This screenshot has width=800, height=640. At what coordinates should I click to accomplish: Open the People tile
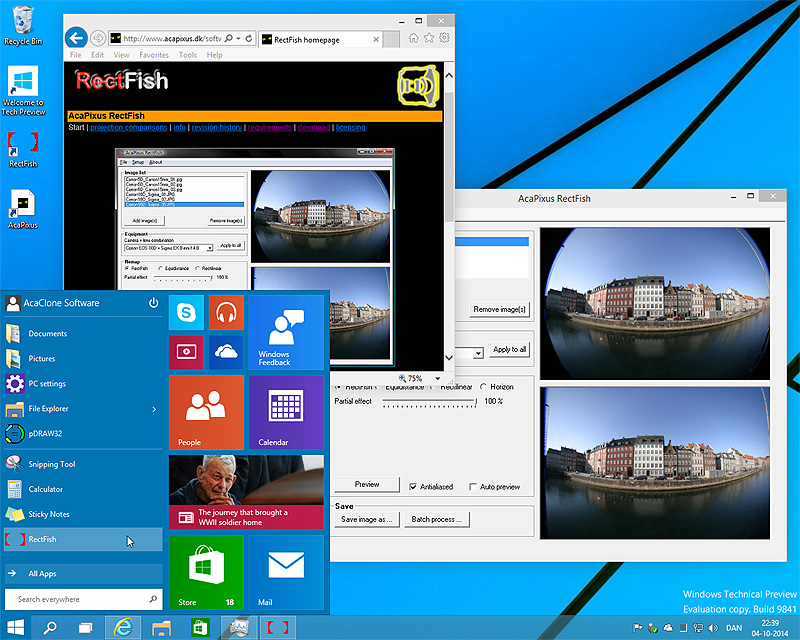(206, 412)
